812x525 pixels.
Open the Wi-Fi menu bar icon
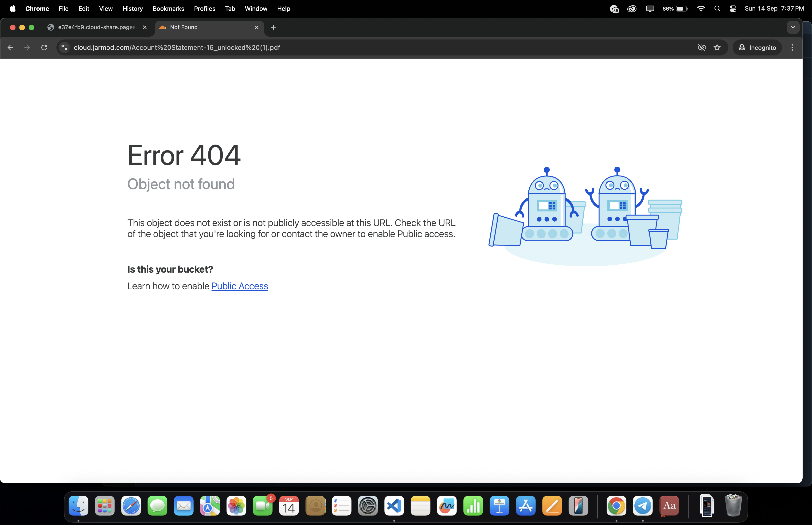coord(701,8)
